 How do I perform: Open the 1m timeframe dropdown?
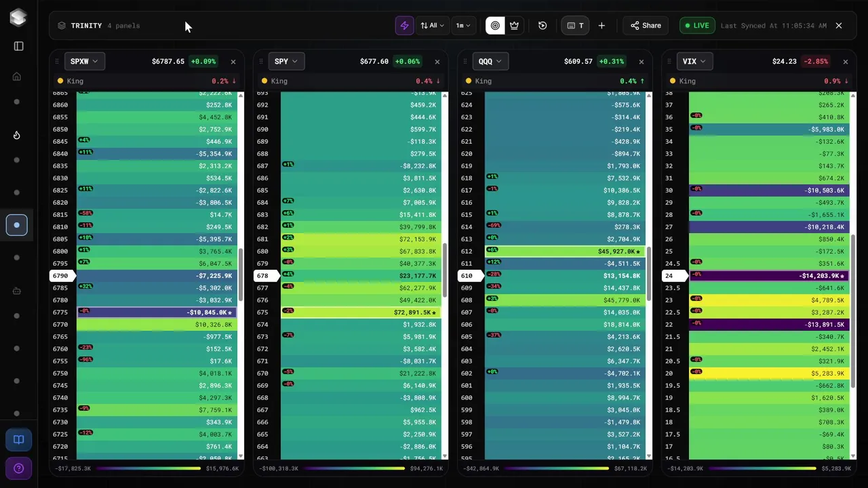pyautogui.click(x=463, y=26)
